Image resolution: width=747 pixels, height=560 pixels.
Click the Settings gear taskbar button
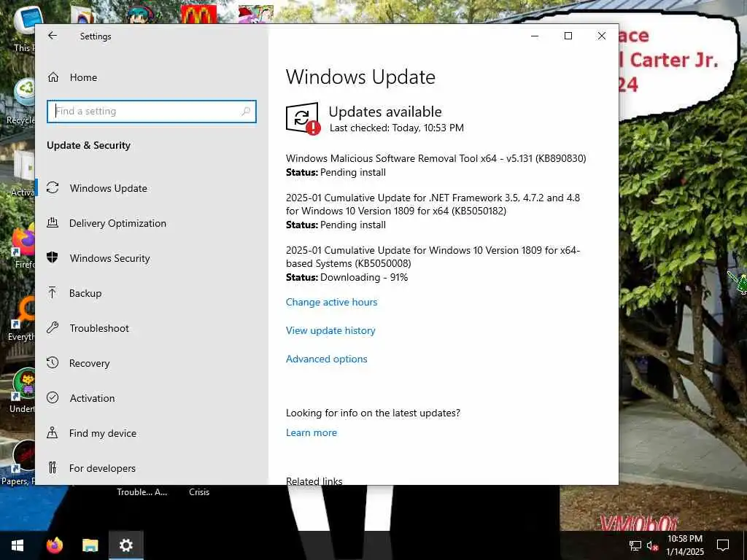click(125, 545)
